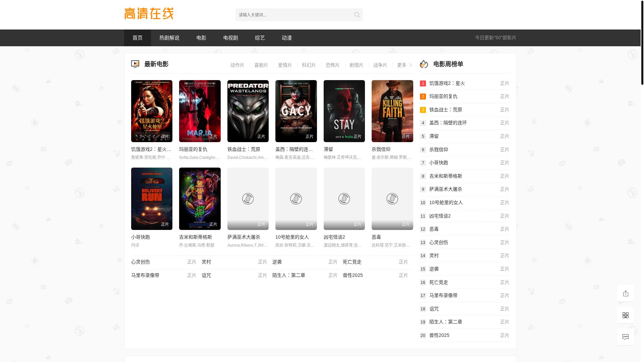Screen dimensions: 644x362
Task: Open 死亡竞走 in the text list
Action: pyautogui.click(x=352, y=262)
